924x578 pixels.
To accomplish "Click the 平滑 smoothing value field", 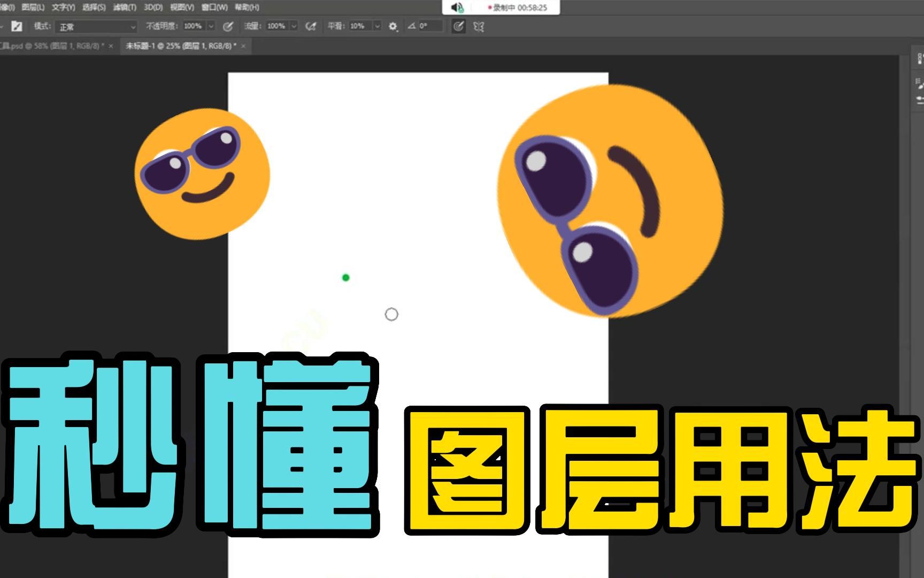I will [x=360, y=26].
